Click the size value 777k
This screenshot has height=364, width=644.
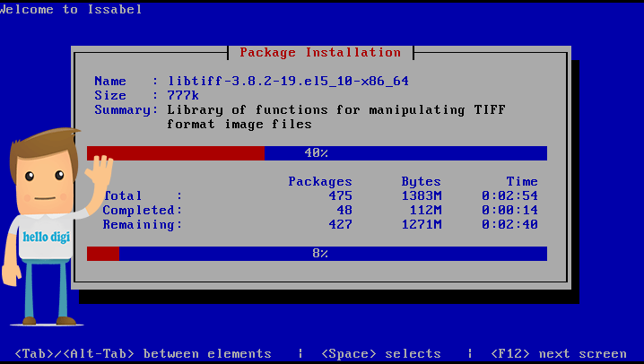tap(183, 96)
